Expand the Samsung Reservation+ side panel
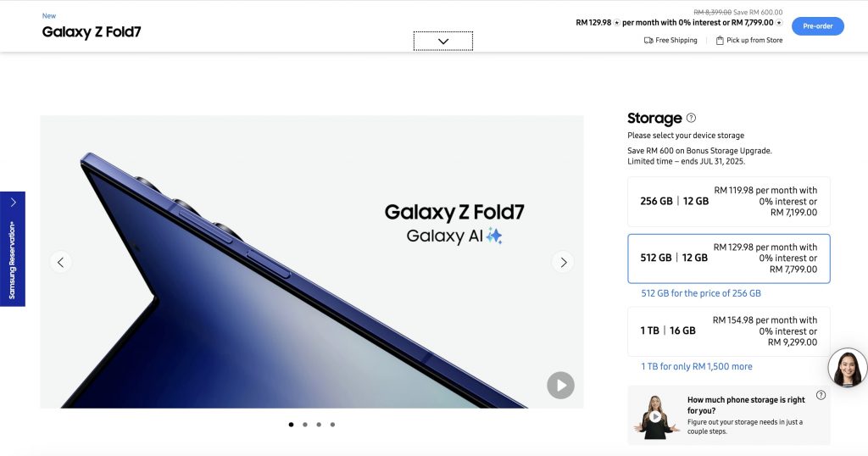 13,249
